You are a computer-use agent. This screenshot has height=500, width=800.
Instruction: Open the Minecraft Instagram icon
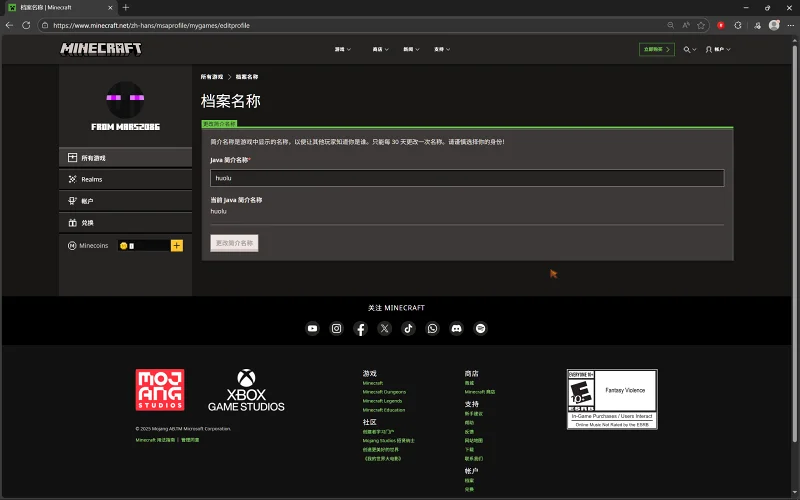pos(336,329)
